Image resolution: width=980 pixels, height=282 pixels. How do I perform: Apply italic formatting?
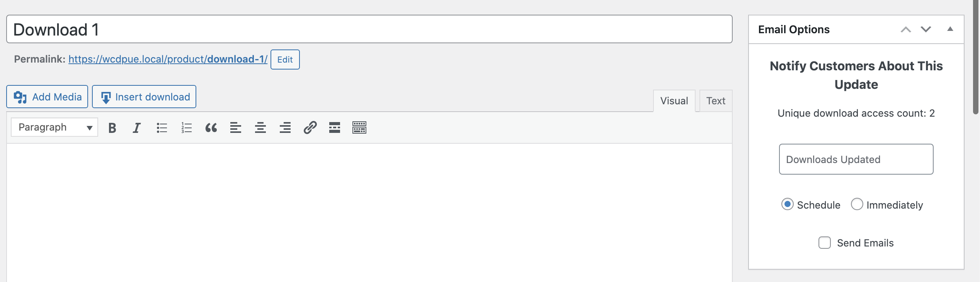click(x=136, y=127)
